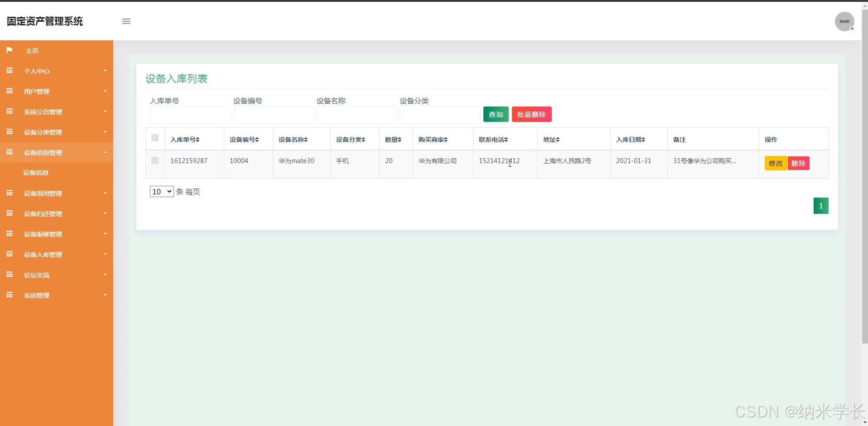Click the grid icon beside 设备报修管理
This screenshot has width=868, height=426.
tap(10, 234)
